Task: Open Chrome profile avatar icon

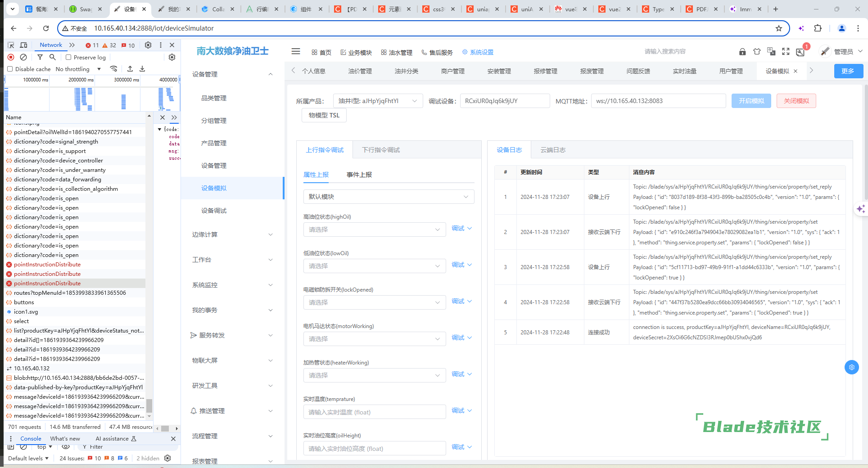Action: tap(841, 28)
